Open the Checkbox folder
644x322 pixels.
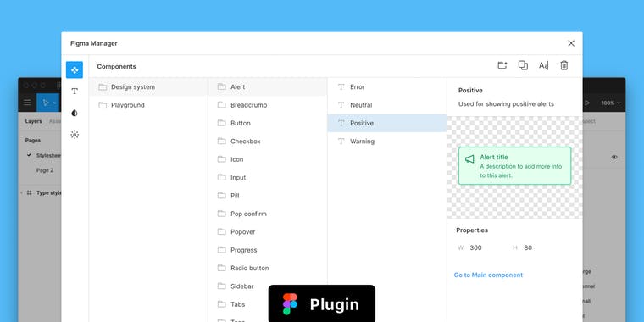click(268, 142)
